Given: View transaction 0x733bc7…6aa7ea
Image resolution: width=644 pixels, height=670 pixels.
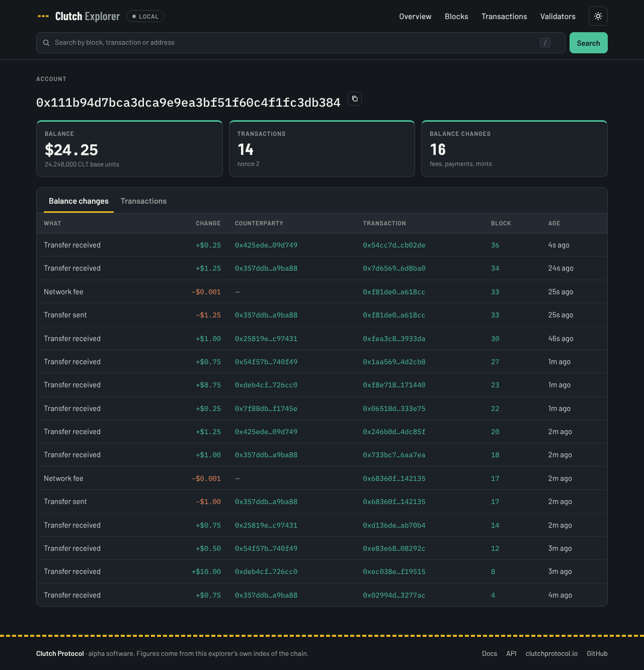Looking at the screenshot, I should coord(394,455).
